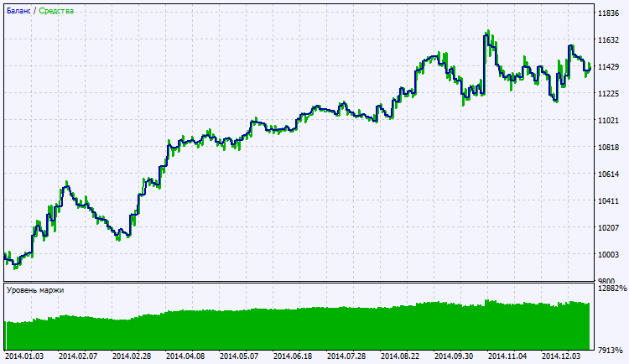This screenshot has width=629, height=364.
Task: Click the 11632 price axis value
Action: pyautogui.click(x=608, y=40)
